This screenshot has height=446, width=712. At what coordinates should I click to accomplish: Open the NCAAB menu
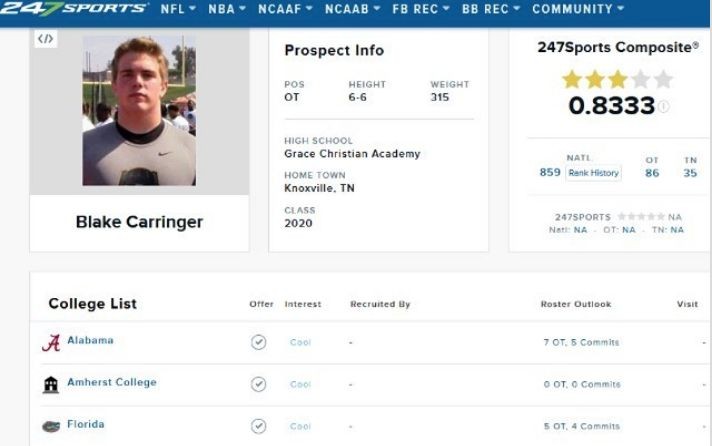coord(352,9)
